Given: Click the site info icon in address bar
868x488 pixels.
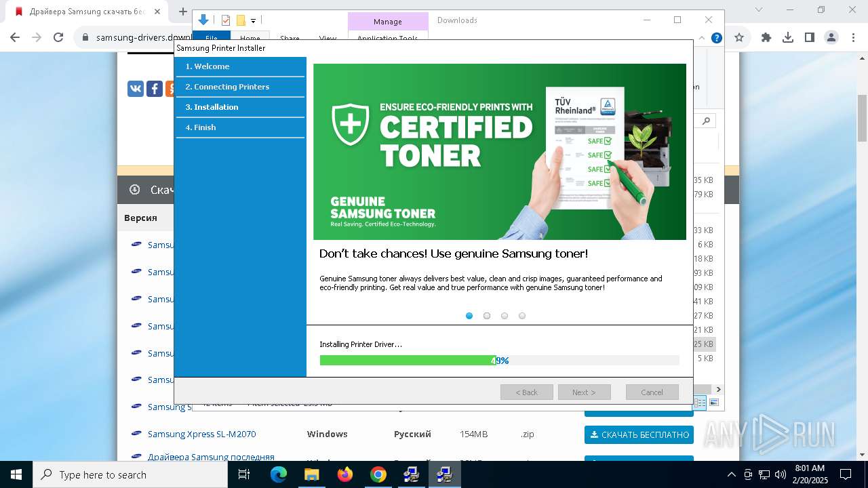Looking at the screenshot, I should click(x=85, y=38).
